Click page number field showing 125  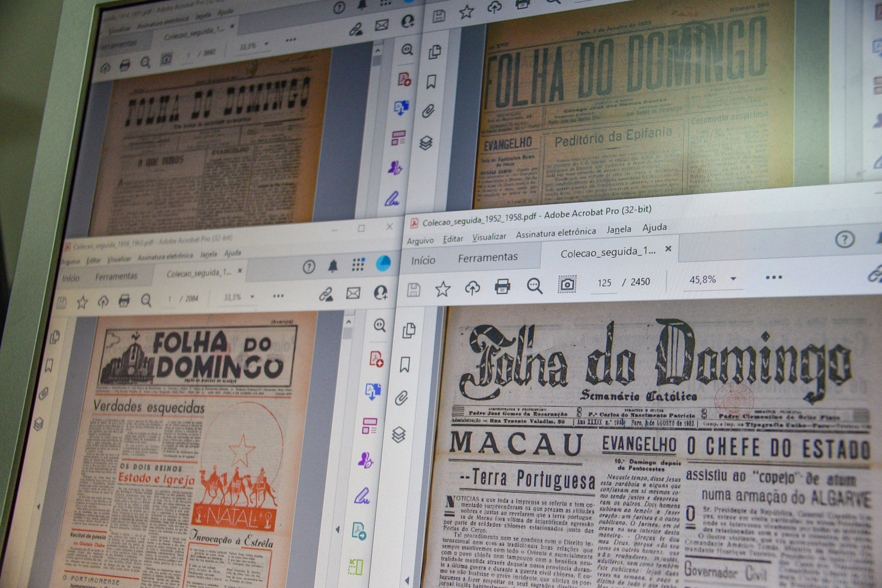point(604,283)
